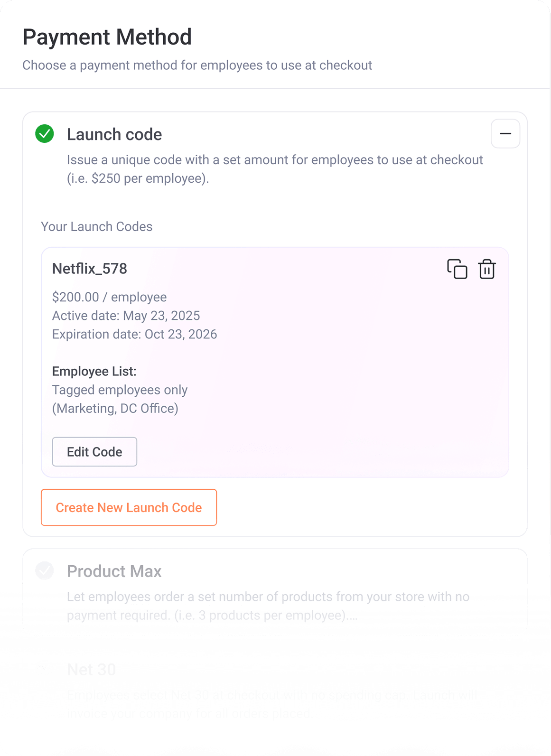Click the Launch code heading
The height and width of the screenshot is (756, 551).
pos(114,135)
